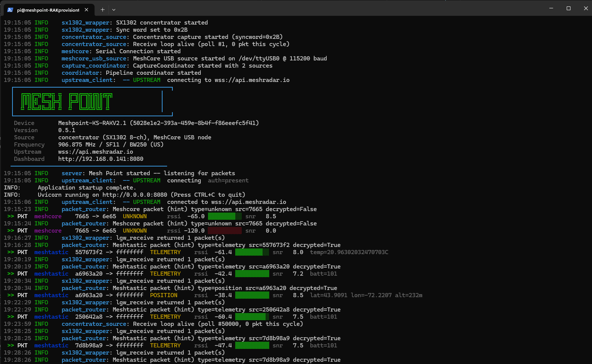This screenshot has width=592, height=364.
Task: Click the source ID 557673f2 in PKT row
Action: [x=89, y=252]
